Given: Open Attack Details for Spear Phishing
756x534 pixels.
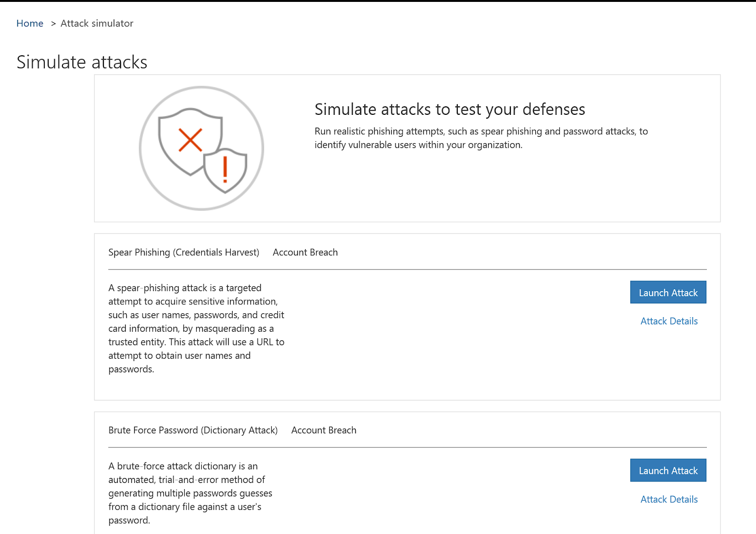Looking at the screenshot, I should coord(669,321).
